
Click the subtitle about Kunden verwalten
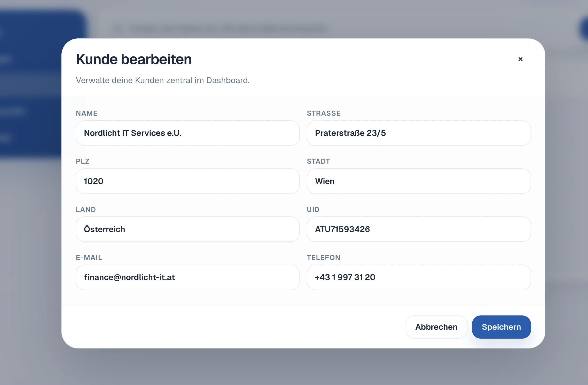[x=163, y=80]
